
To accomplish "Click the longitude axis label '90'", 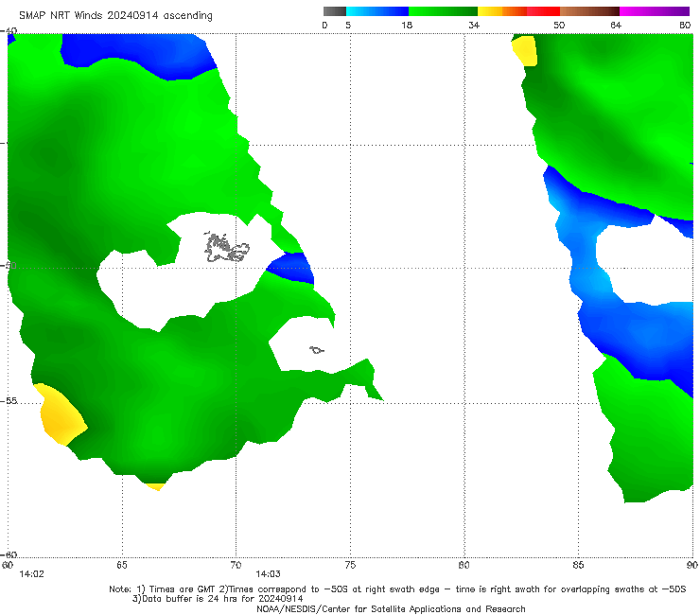I will 692,565.
